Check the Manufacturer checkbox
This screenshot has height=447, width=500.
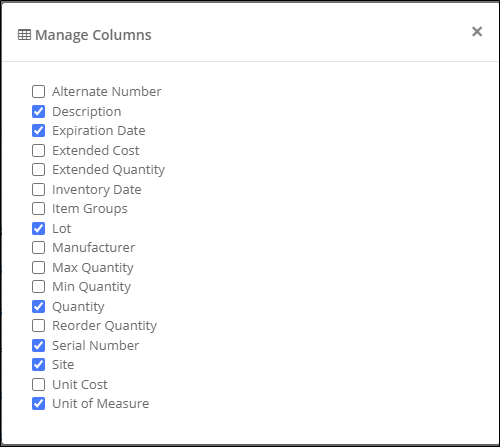click(x=39, y=247)
